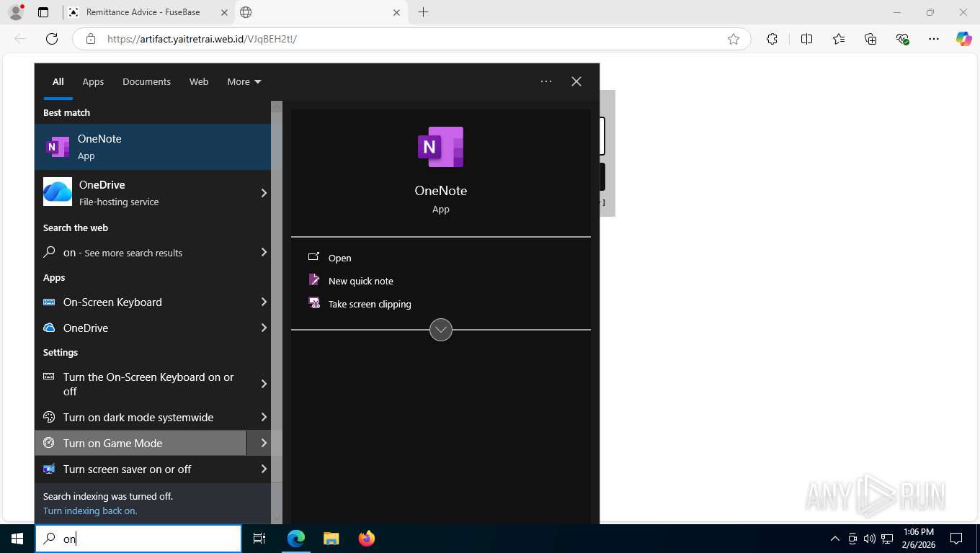Expand web search results arrow for on
Viewport: 980px width, 553px height.
pyautogui.click(x=264, y=252)
